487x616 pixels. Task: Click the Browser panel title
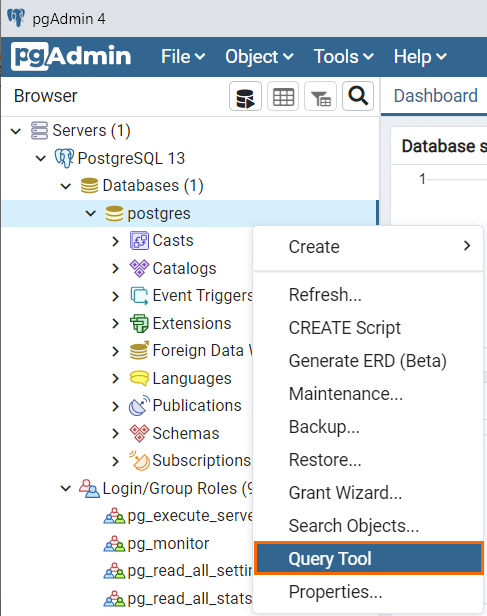(46, 96)
